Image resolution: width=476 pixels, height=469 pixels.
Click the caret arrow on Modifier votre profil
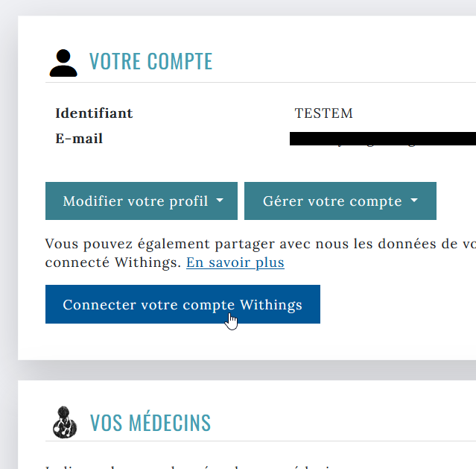coord(220,201)
